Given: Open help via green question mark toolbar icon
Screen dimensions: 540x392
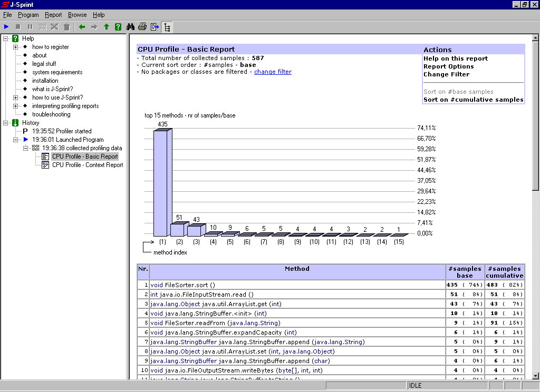Looking at the screenshot, I should coord(118,27).
